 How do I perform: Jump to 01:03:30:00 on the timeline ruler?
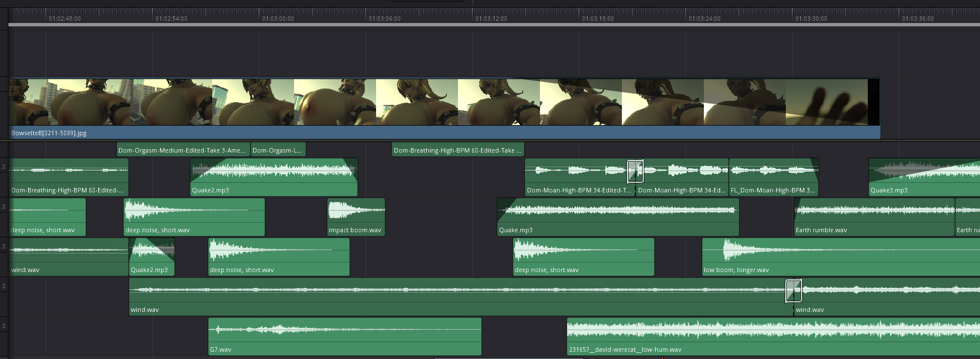(811, 19)
